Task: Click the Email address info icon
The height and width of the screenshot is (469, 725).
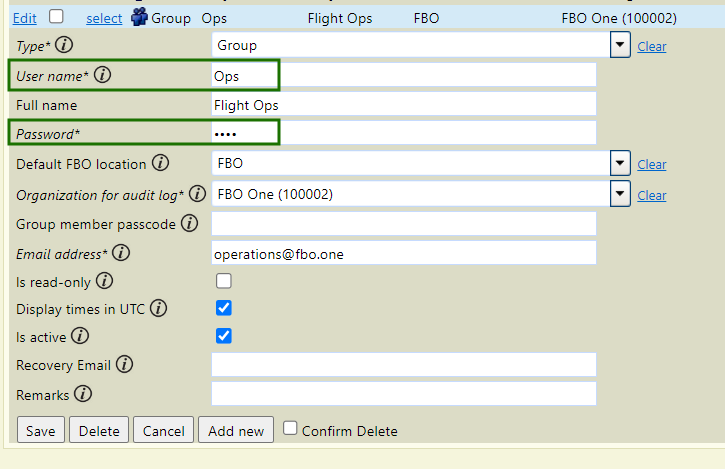Action: [x=121, y=253]
